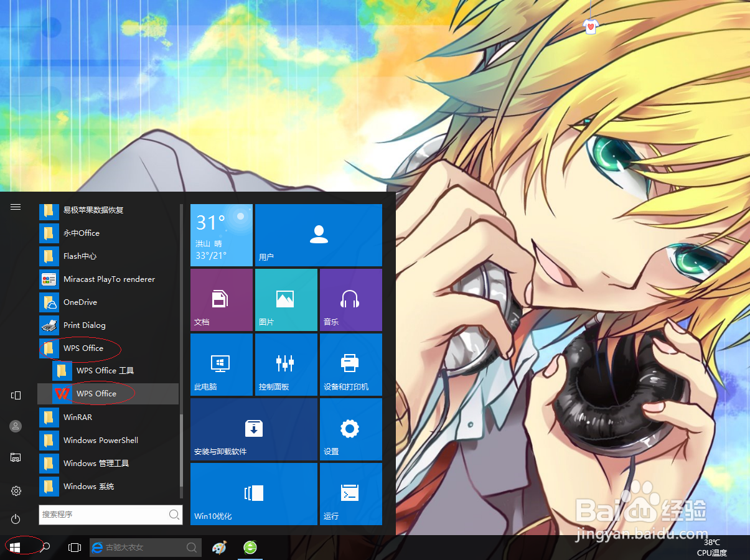750x560 pixels.
Task: Open the 设置 tile
Action: [351, 429]
